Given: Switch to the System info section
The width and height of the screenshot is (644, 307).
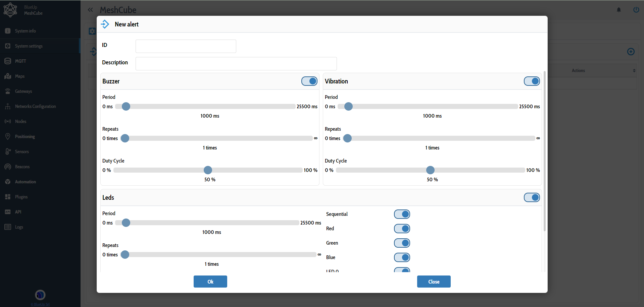Looking at the screenshot, I should click(25, 31).
